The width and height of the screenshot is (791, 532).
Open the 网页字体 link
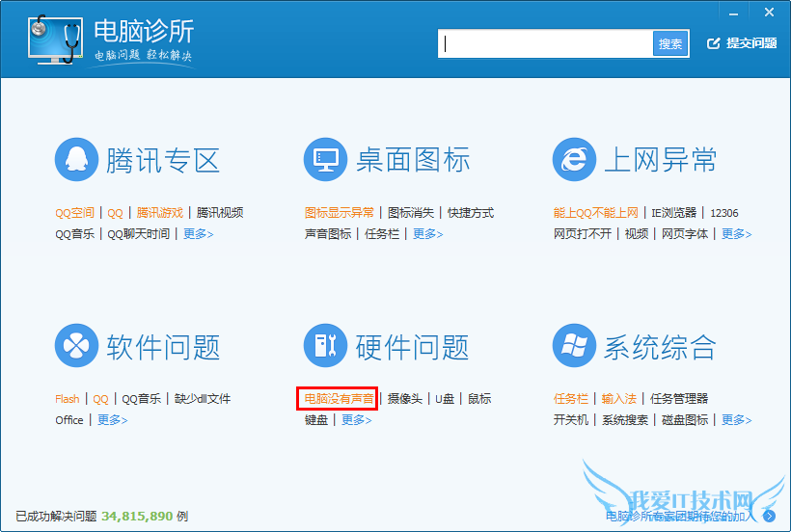685,234
